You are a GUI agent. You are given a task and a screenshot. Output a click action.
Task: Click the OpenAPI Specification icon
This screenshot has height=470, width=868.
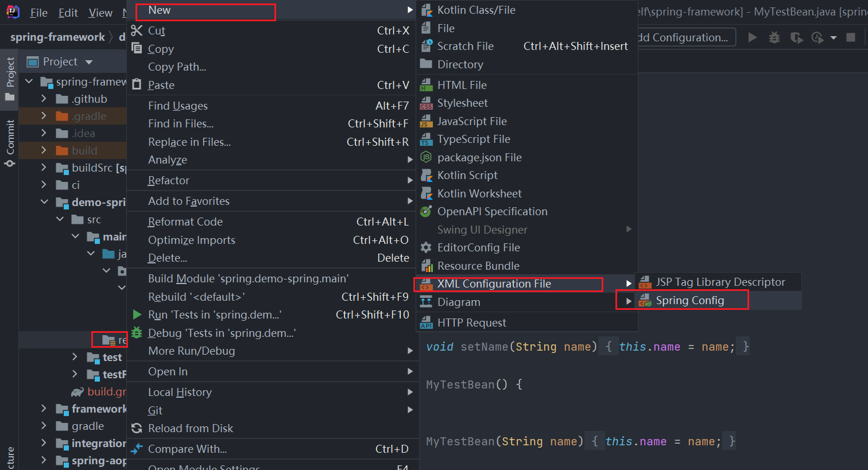click(426, 212)
